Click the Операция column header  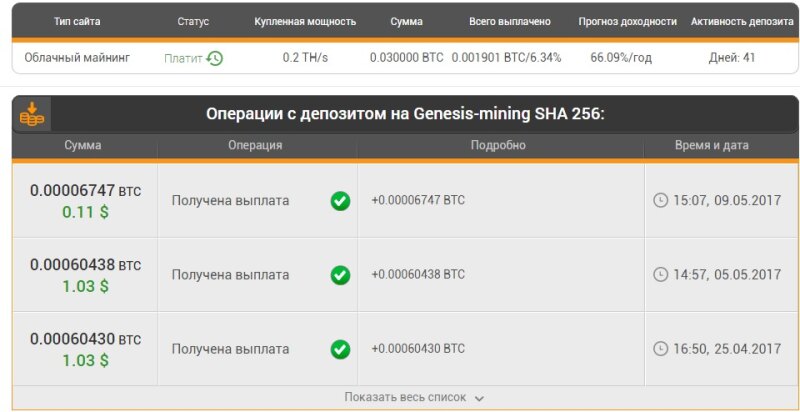[255, 145]
